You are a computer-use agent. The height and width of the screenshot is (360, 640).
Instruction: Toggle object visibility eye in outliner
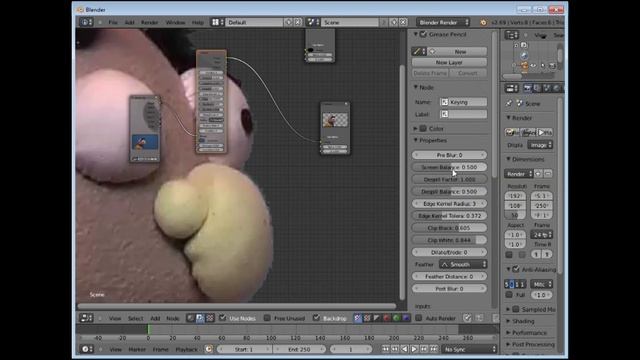coord(533,65)
